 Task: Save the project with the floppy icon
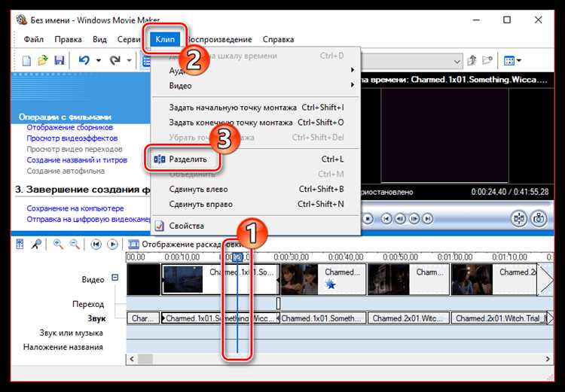point(59,60)
